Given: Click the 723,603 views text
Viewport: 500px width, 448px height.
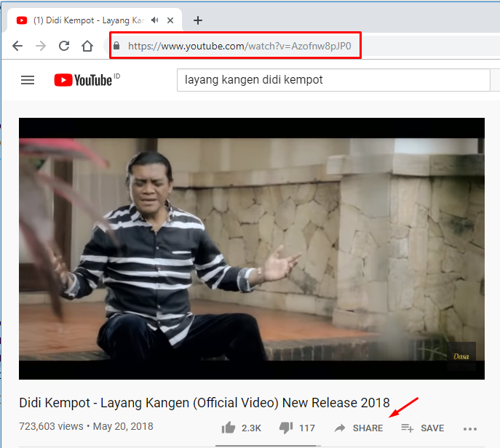Looking at the screenshot, I should (51, 426).
